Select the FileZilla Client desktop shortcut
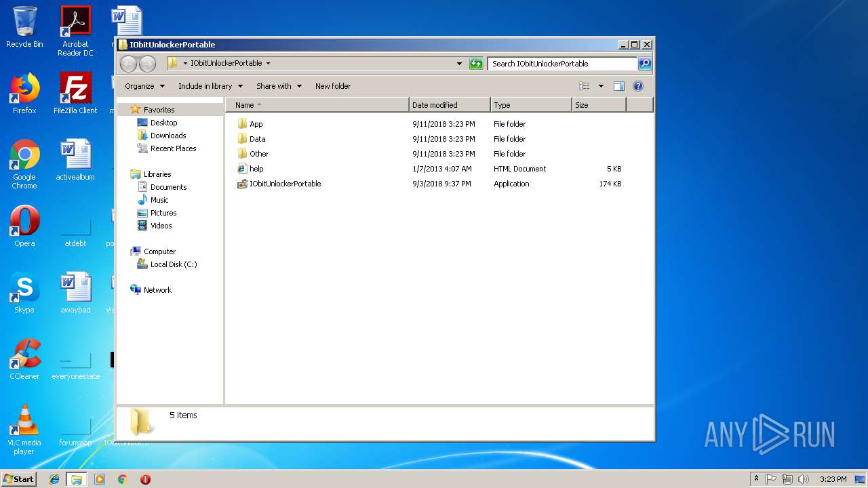Image resolution: width=868 pixels, height=488 pixels. pos(75,94)
